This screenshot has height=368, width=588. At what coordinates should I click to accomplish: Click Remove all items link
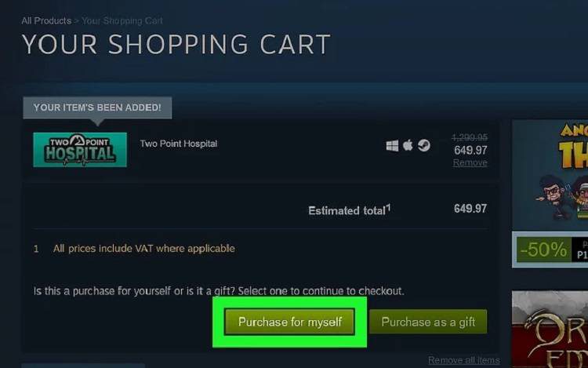point(464,360)
